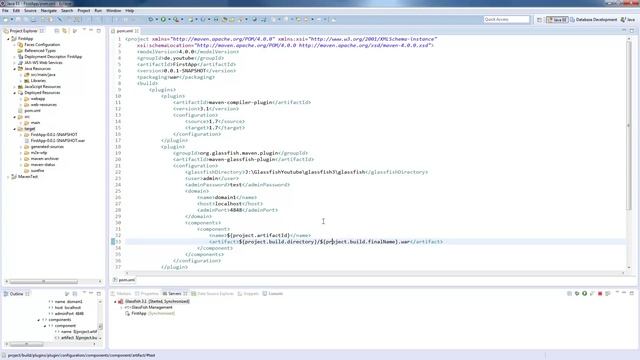Select Data Source Explorer tab
640x360 pixels.
tap(213, 294)
